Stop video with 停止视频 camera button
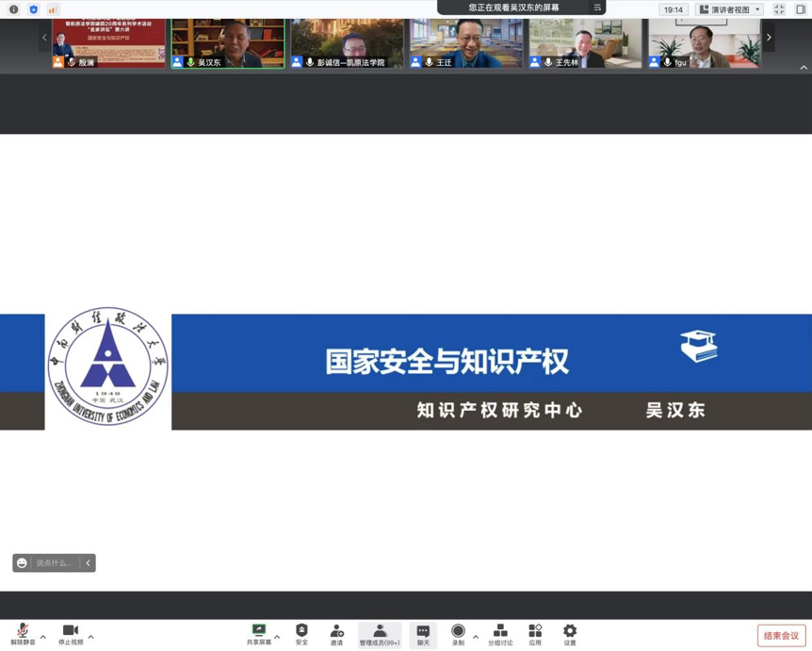This screenshot has height=651, width=812. click(x=71, y=633)
